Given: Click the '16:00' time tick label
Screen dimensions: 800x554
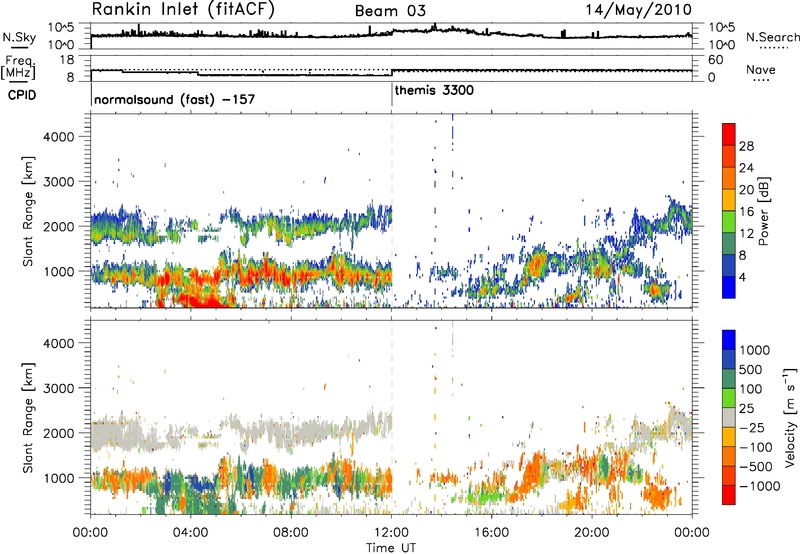Looking at the screenshot, I should pyautogui.click(x=491, y=533).
